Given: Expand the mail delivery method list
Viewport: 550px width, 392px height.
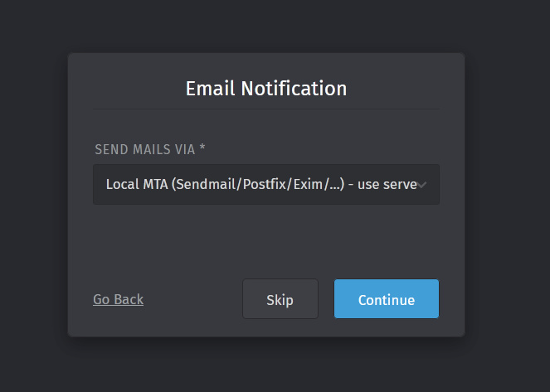Looking at the screenshot, I should pyautogui.click(x=265, y=184).
